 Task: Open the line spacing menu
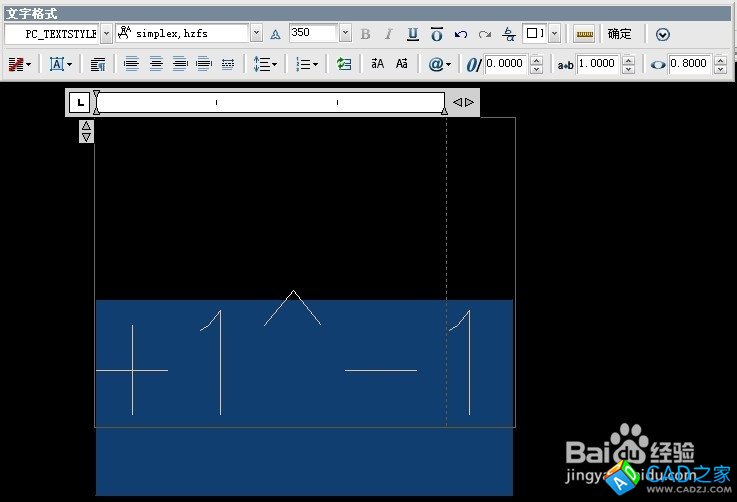265,64
